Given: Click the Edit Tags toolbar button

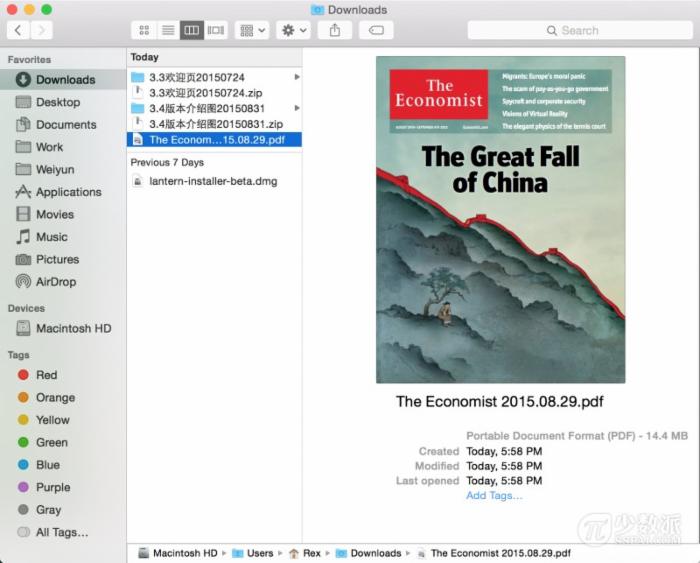Looking at the screenshot, I should pyautogui.click(x=376, y=30).
